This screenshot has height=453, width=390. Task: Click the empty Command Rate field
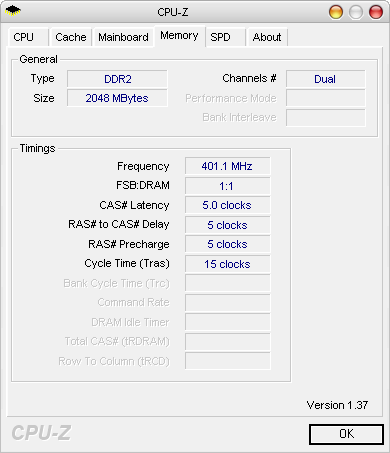tap(228, 303)
